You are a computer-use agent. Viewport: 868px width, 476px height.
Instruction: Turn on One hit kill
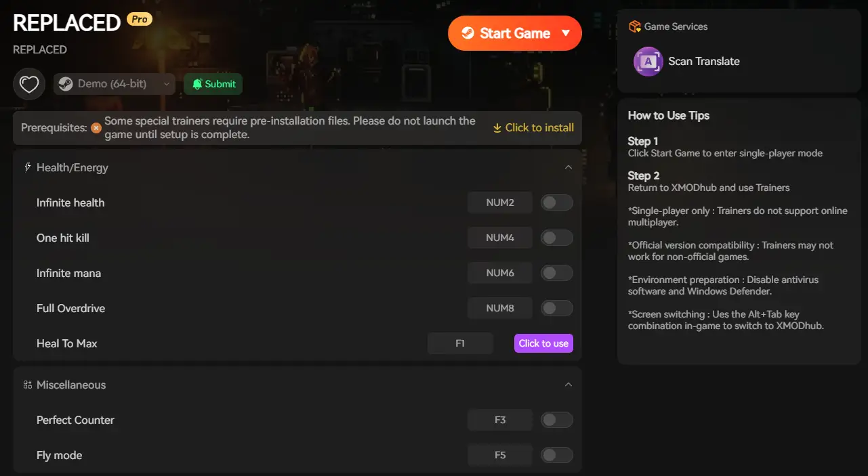tap(556, 238)
